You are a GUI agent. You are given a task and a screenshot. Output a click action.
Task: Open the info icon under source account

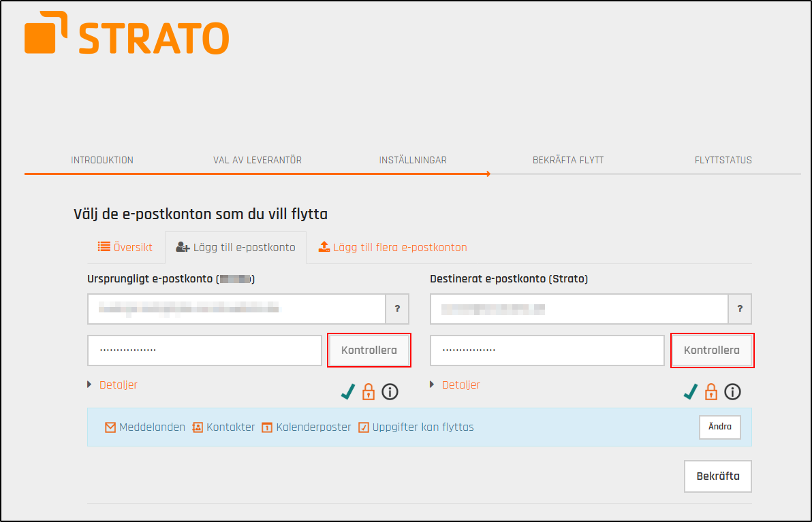point(390,392)
